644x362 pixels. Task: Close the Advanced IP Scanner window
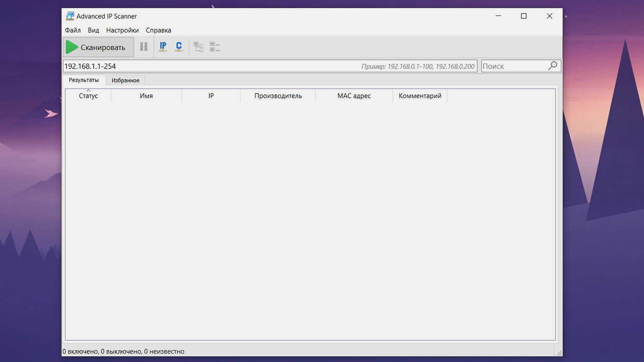[x=549, y=16]
